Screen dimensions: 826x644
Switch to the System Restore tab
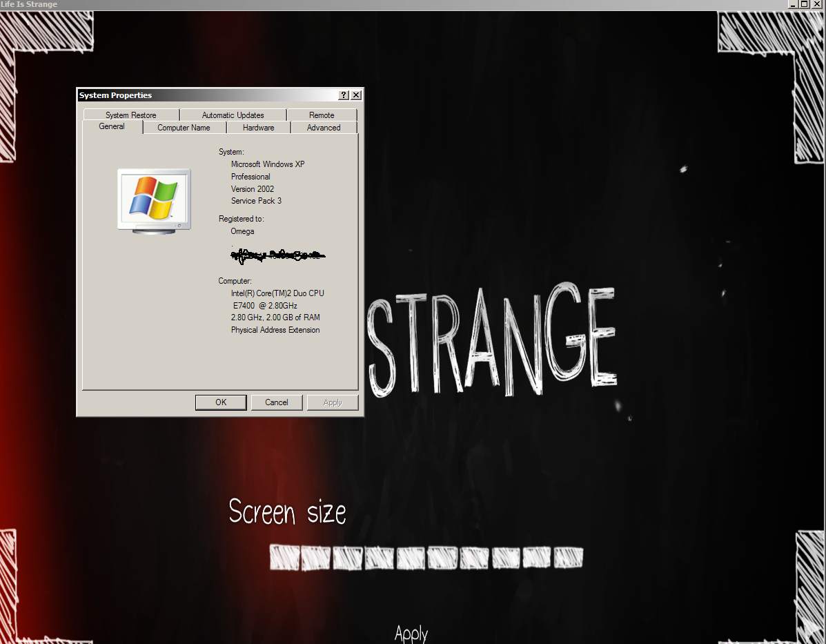pos(131,115)
